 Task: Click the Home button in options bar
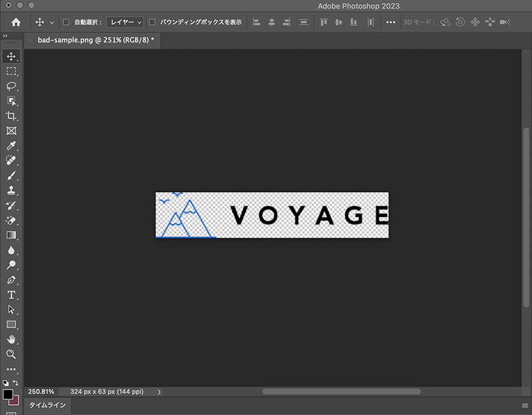(15, 22)
